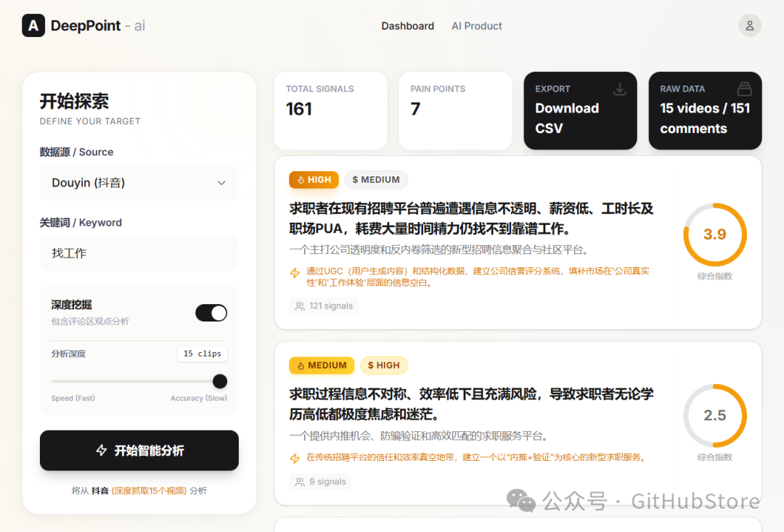Toggle the 深度挖掘 switch off
784x532 pixels.
(x=211, y=312)
